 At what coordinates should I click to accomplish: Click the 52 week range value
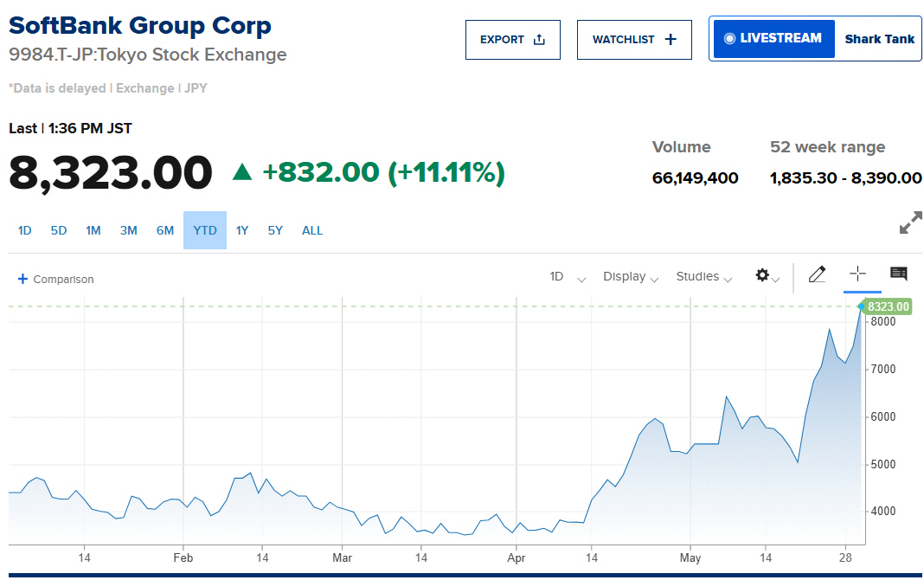[845, 178]
